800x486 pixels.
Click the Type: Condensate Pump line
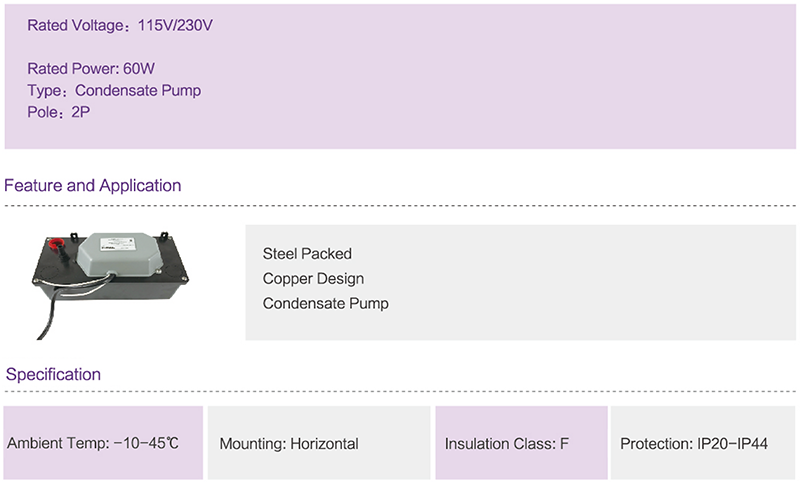point(114,90)
